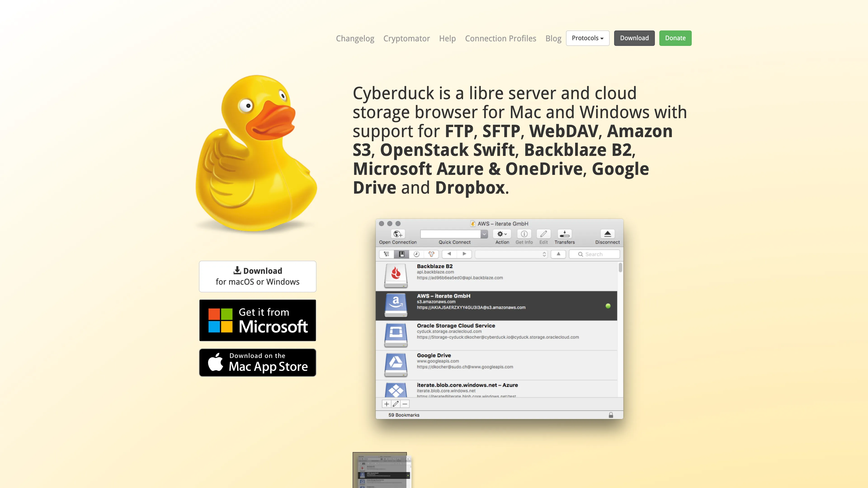The height and width of the screenshot is (488, 868).
Task: Click the "59 Bookmarks" status text
Action: click(404, 415)
